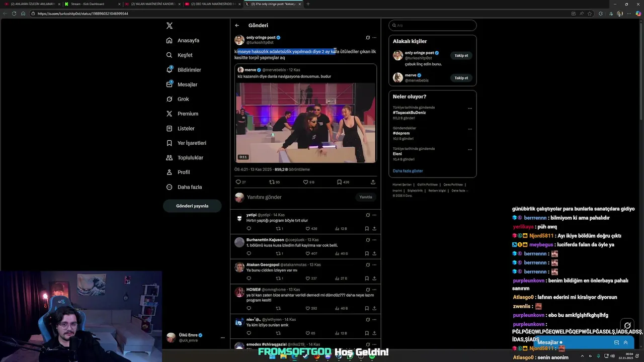Click the Grok floating button at bottom right
The height and width of the screenshot is (362, 644).
627,325
